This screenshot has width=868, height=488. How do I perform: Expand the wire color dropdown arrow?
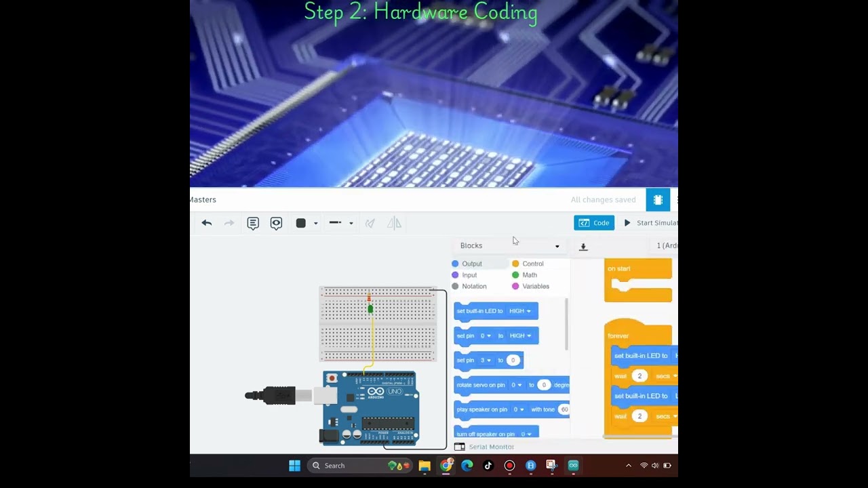click(315, 224)
